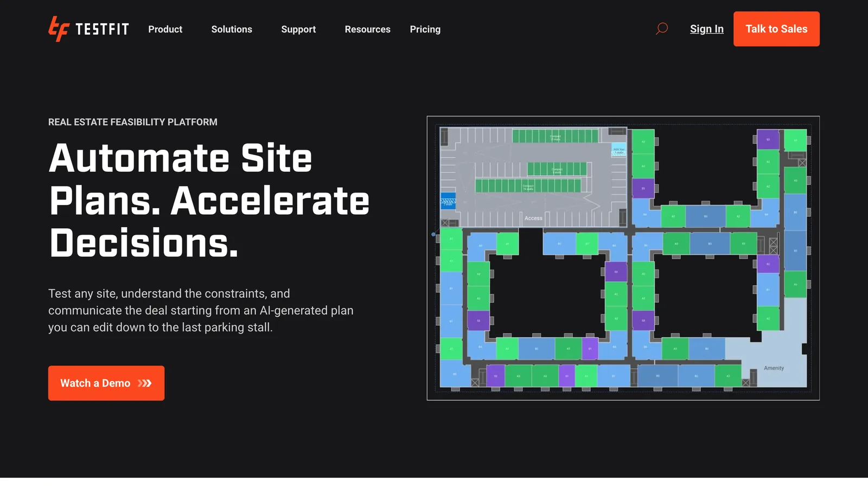Click the 'Automate Site Plans' headline
Viewport: 868px width, 488px height.
(x=209, y=201)
